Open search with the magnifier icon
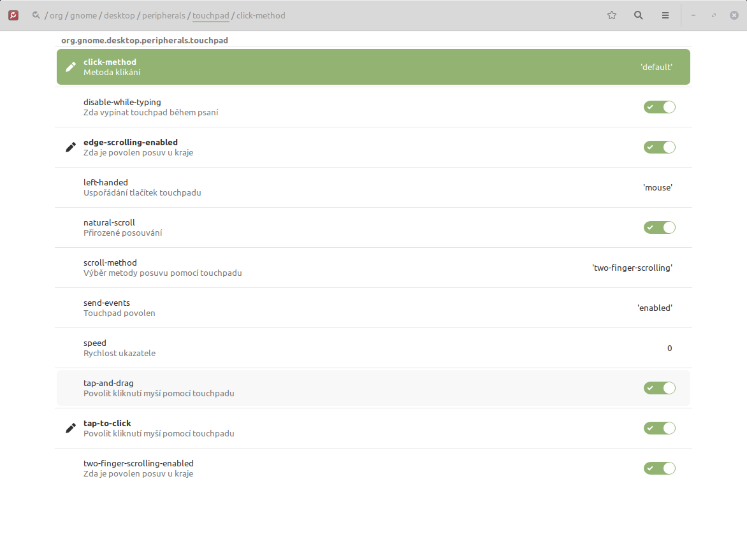The image size is (747, 560). coord(638,15)
